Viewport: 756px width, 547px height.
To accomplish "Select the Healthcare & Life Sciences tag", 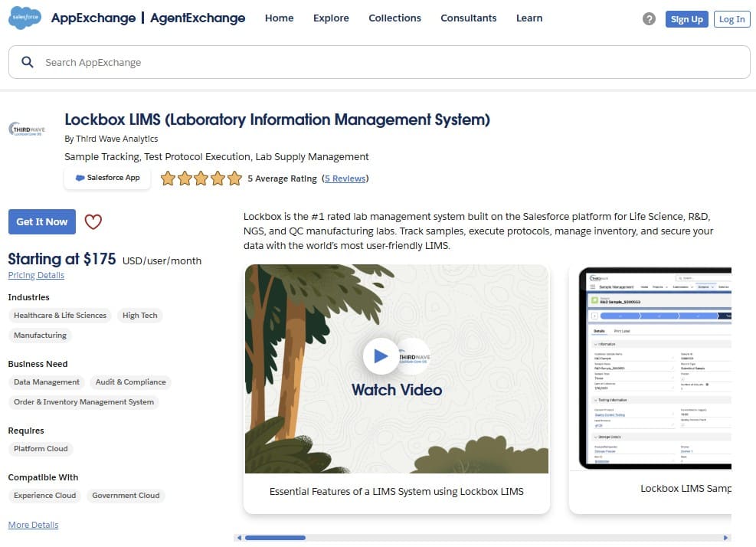I will (60, 316).
